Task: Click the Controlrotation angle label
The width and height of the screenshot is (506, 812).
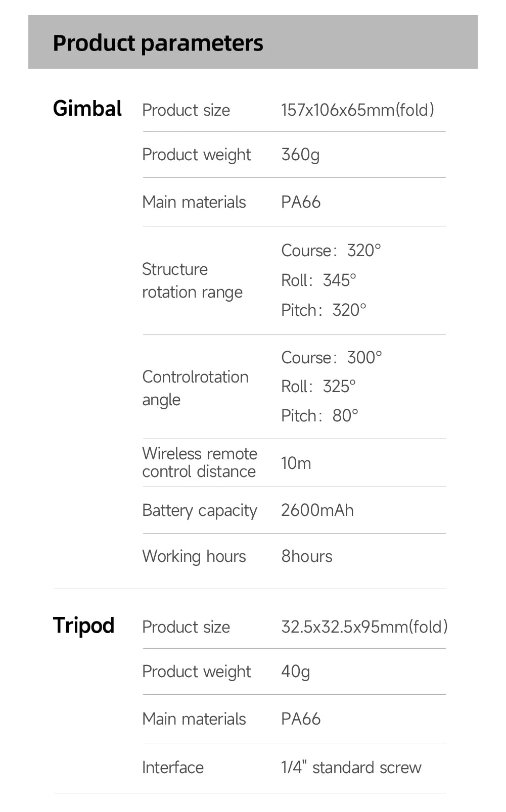Action: (x=195, y=388)
